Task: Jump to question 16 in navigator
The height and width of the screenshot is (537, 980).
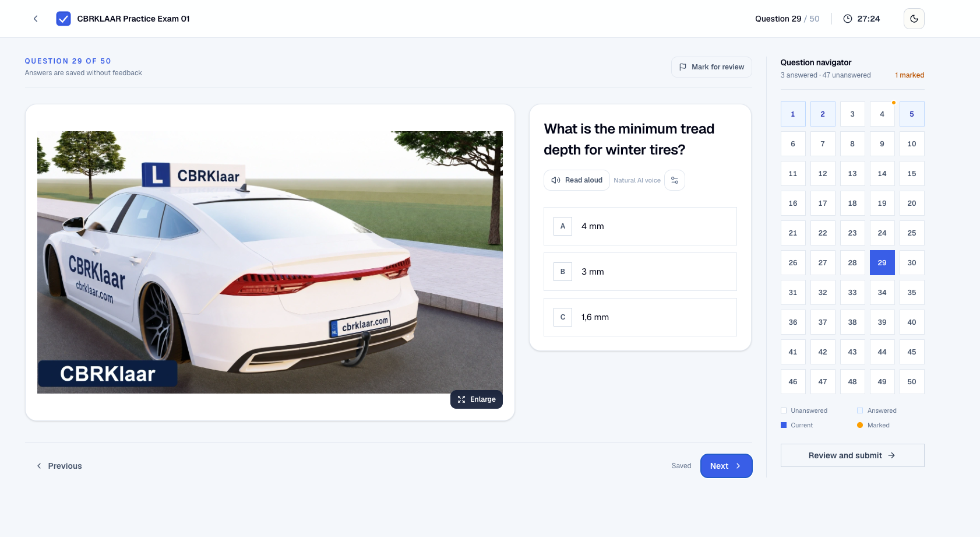Action: point(793,203)
